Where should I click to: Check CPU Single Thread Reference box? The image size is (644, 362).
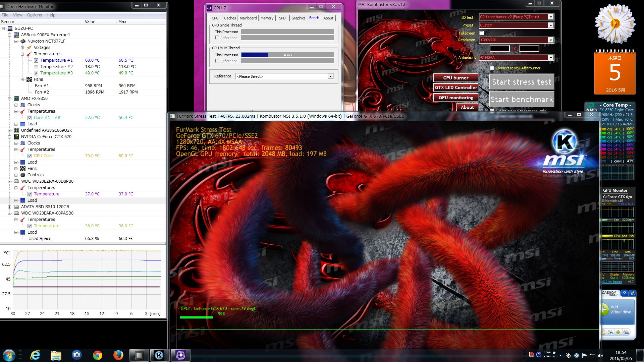[217, 38]
